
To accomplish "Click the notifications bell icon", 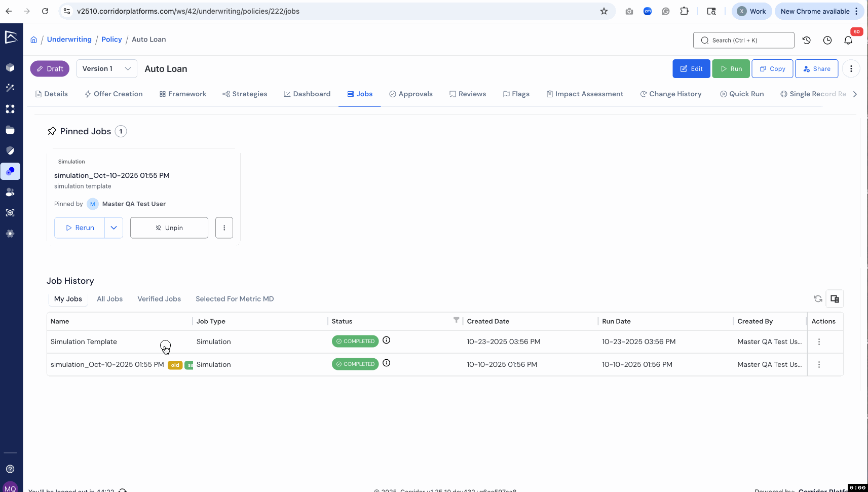I will [x=848, y=41].
